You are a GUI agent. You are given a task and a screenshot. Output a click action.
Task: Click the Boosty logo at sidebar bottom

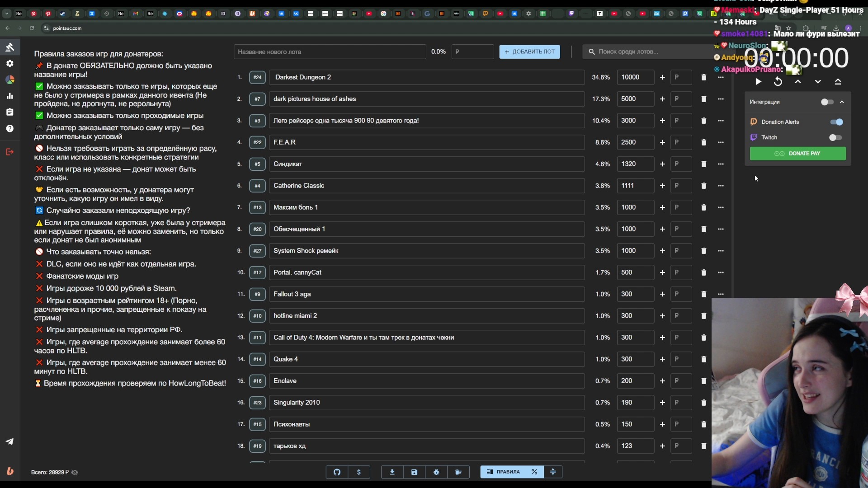(9, 471)
